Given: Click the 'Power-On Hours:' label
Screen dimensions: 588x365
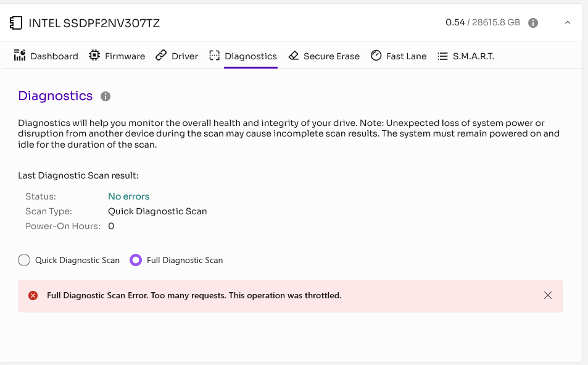Looking at the screenshot, I should pyautogui.click(x=63, y=226).
